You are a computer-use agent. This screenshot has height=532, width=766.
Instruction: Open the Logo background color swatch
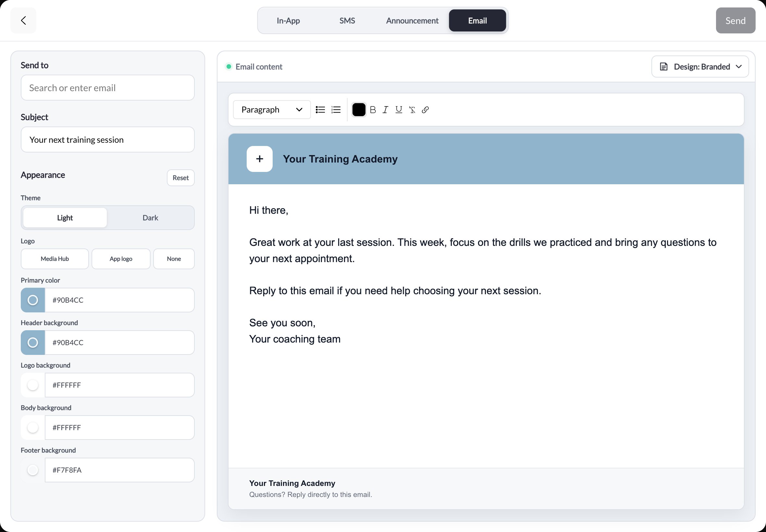(x=33, y=385)
